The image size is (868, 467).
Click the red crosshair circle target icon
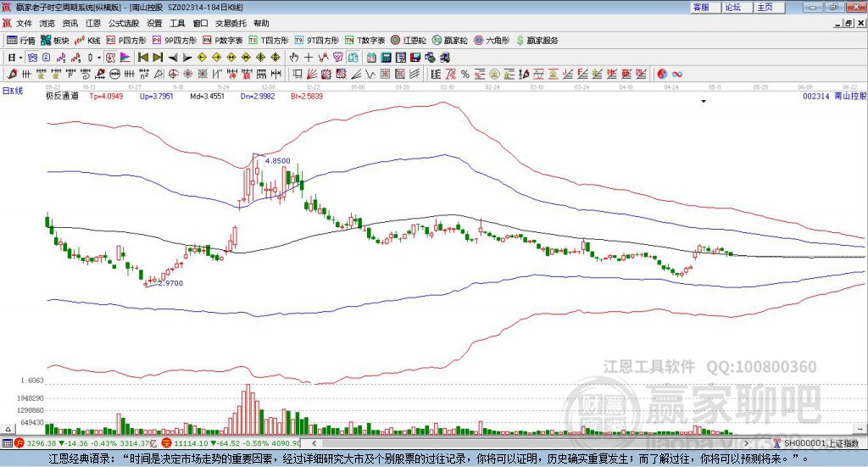[173, 74]
